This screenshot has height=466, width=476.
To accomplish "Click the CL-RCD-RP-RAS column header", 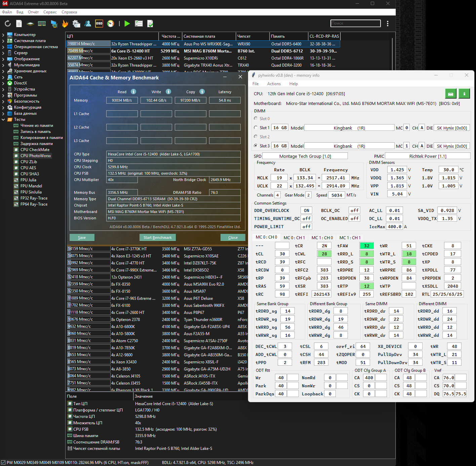I will coord(324,36).
